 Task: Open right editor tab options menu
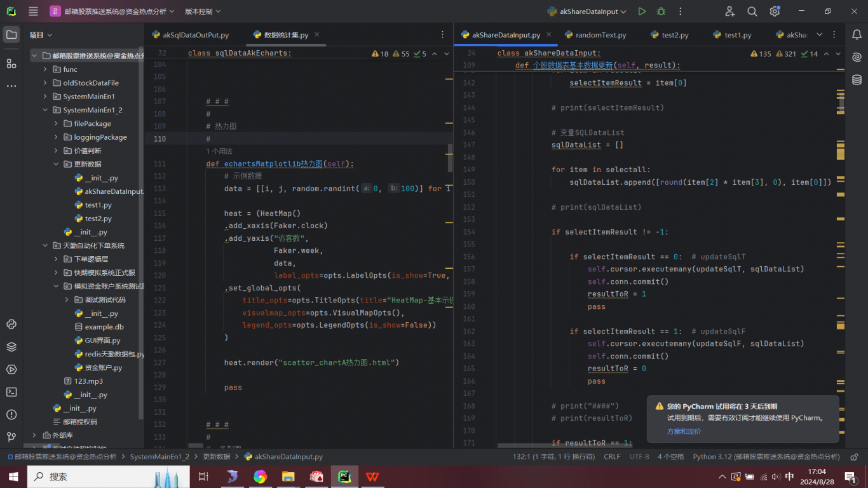[x=835, y=35]
